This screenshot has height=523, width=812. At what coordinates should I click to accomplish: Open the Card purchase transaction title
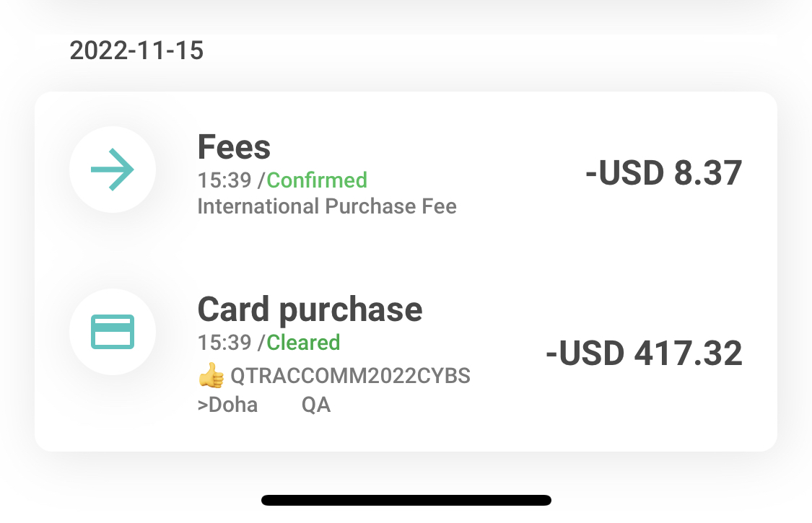(x=310, y=309)
